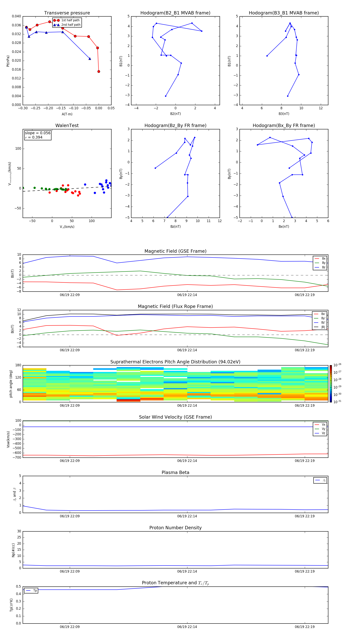Click the 'Np(#/cc)' y-axis label

(13, 550)
